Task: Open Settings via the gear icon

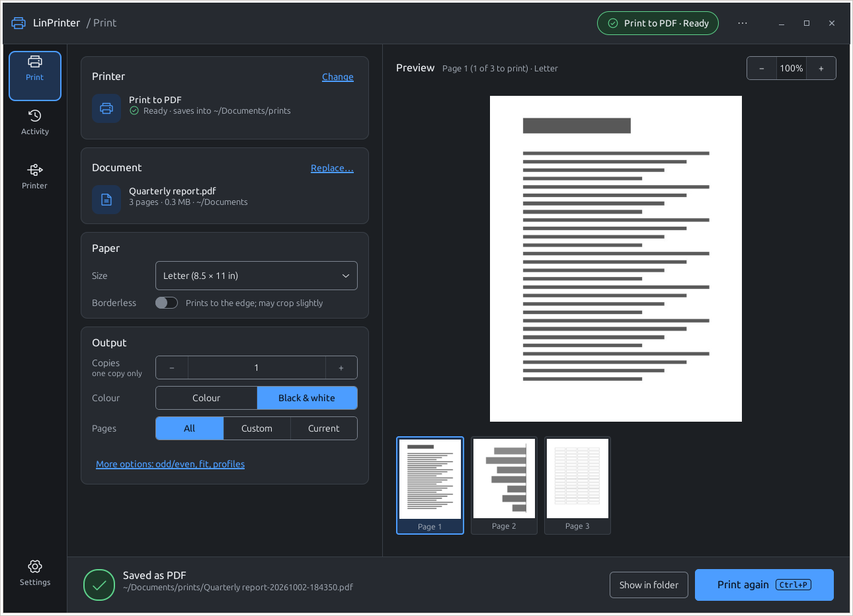Action: pos(35,573)
